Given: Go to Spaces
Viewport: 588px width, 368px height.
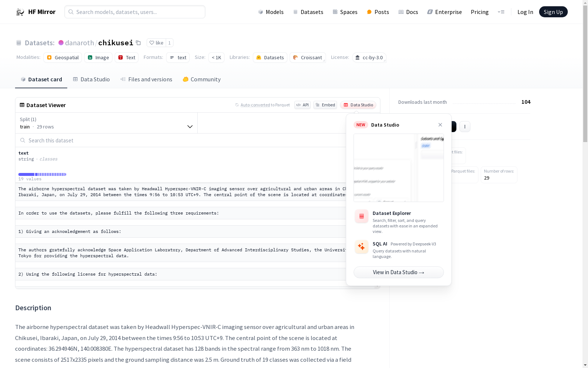Looking at the screenshot, I should (x=345, y=12).
